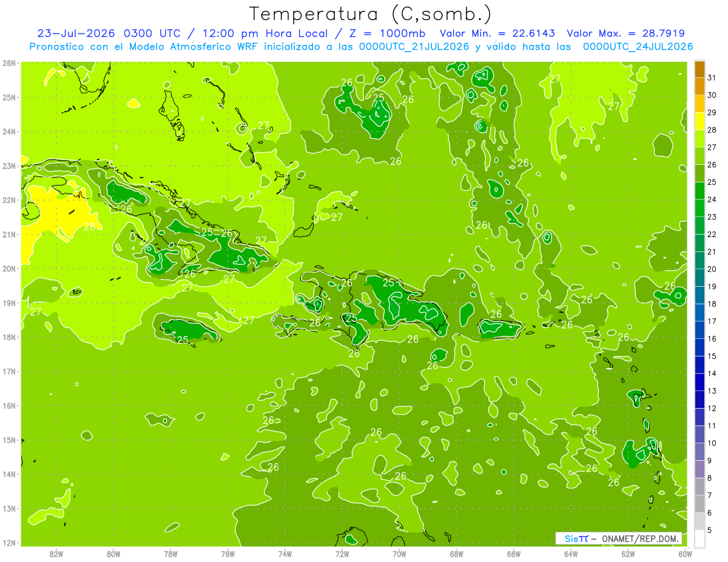Pick the lime swatch between legend 27 and 28
The image size is (728, 562).
[699, 139]
